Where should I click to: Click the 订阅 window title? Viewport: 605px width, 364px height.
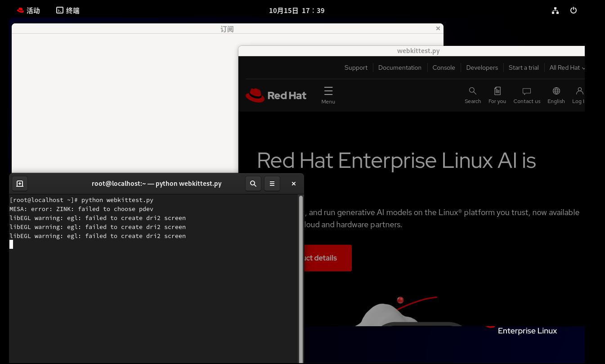227,29
